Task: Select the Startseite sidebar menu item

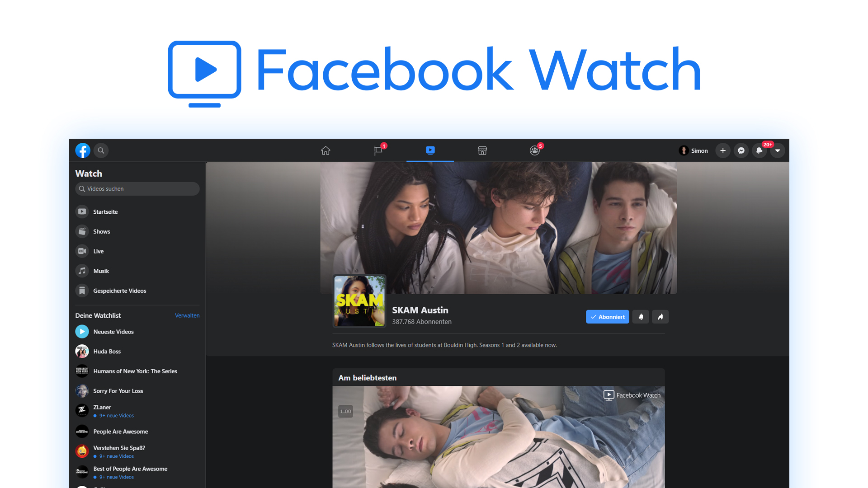Action: (105, 211)
